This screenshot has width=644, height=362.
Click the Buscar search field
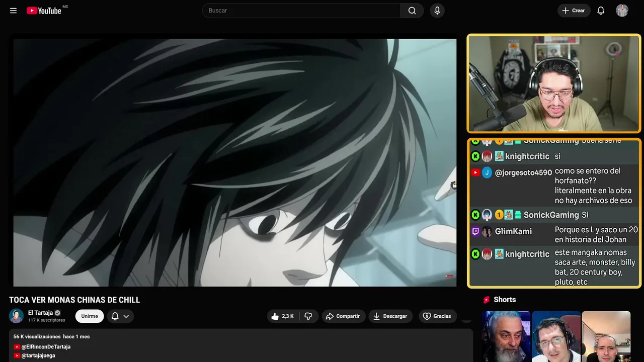[x=301, y=11]
